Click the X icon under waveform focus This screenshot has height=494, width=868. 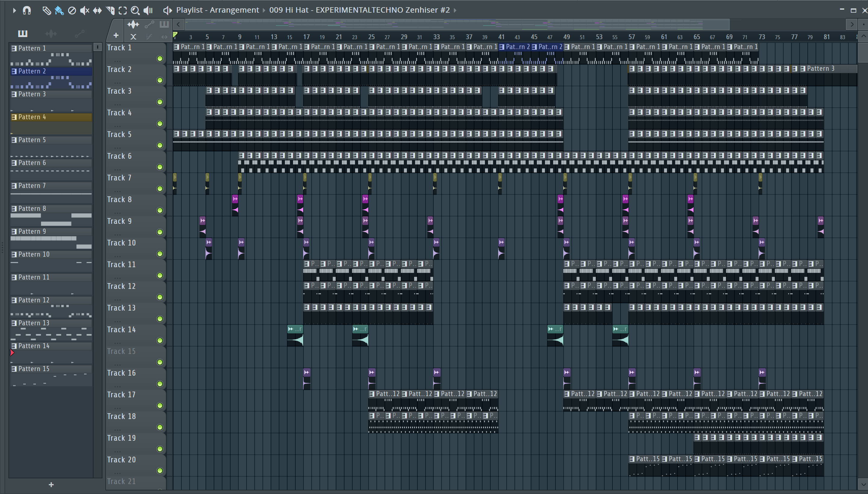coord(133,37)
